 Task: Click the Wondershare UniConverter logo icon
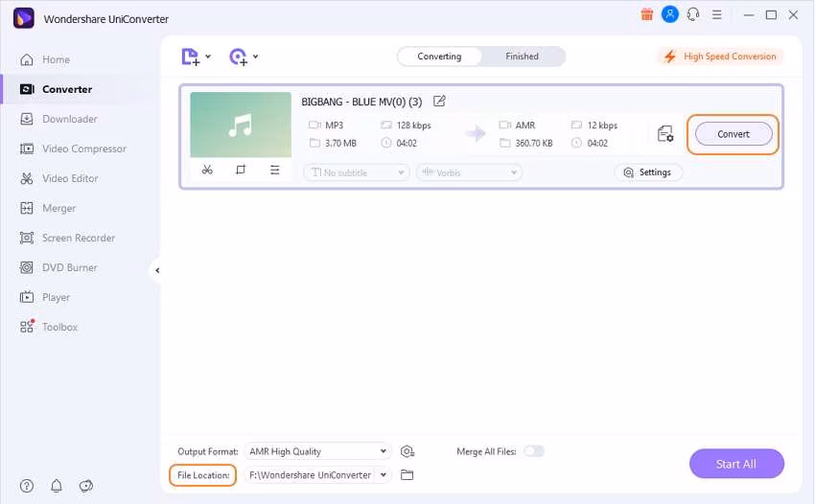[x=23, y=18]
